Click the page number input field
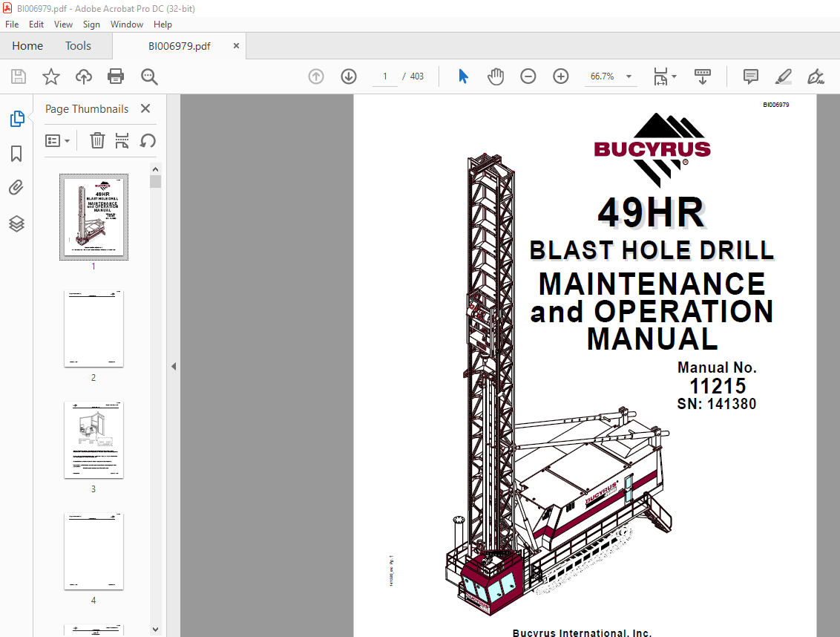Screen dimensions: 840x637 [384, 76]
